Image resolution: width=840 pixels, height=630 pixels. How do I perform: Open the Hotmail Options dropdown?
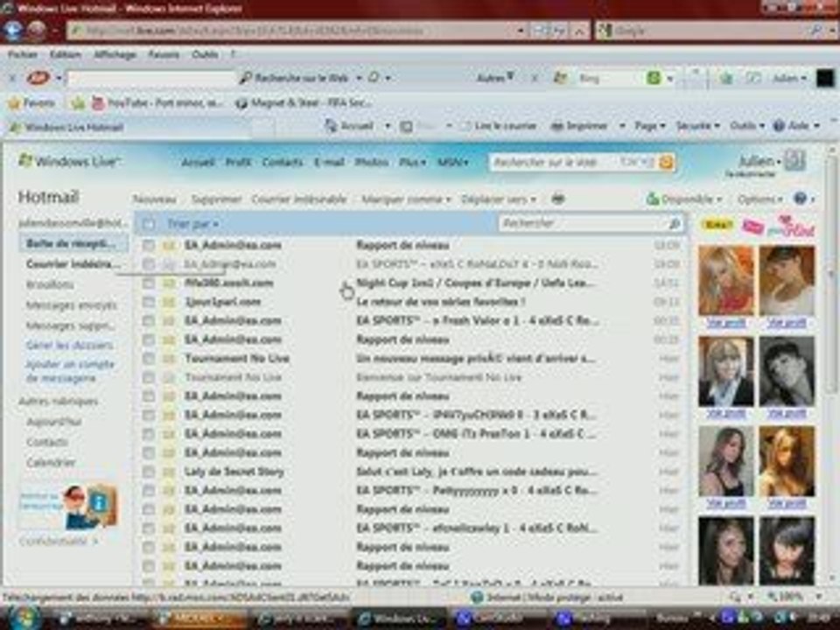759,199
